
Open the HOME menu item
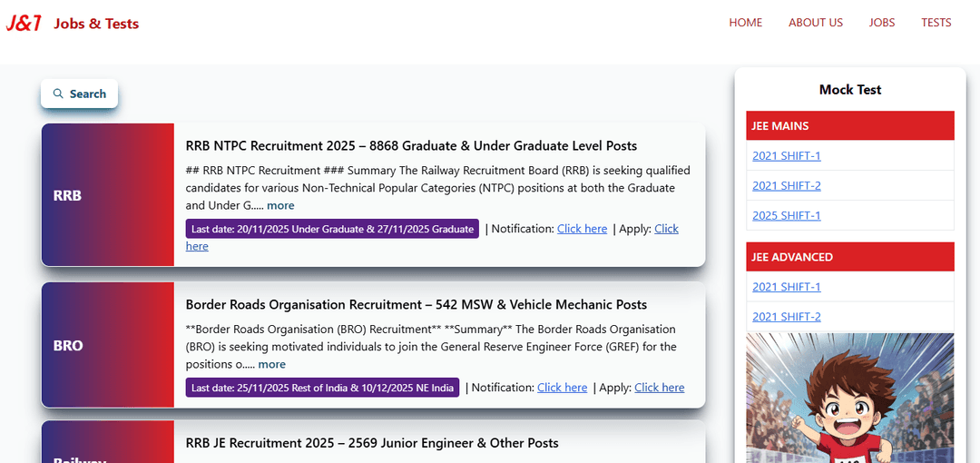745,23
